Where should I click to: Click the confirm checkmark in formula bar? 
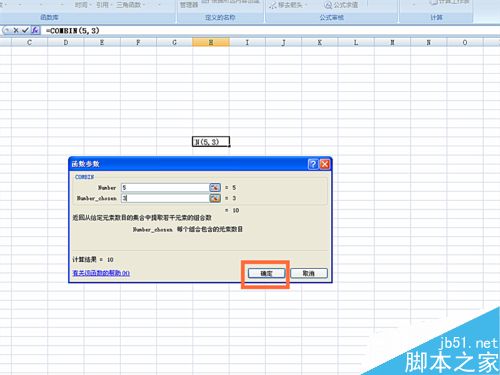click(x=25, y=30)
